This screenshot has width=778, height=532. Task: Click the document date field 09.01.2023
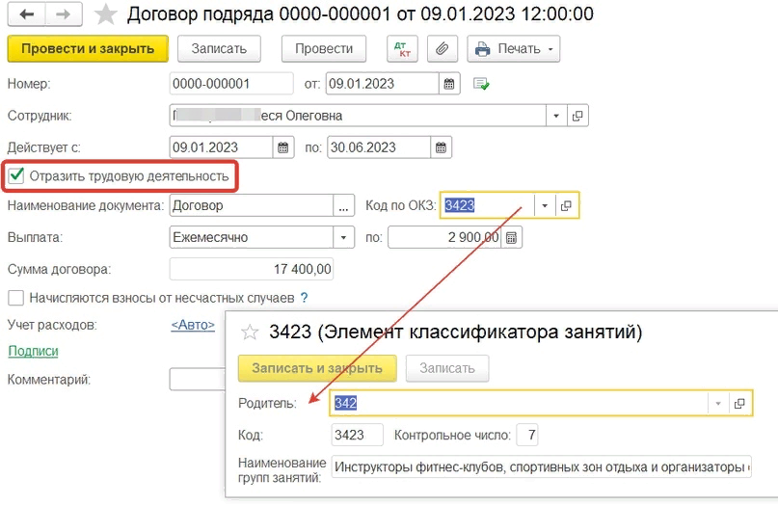[383, 84]
